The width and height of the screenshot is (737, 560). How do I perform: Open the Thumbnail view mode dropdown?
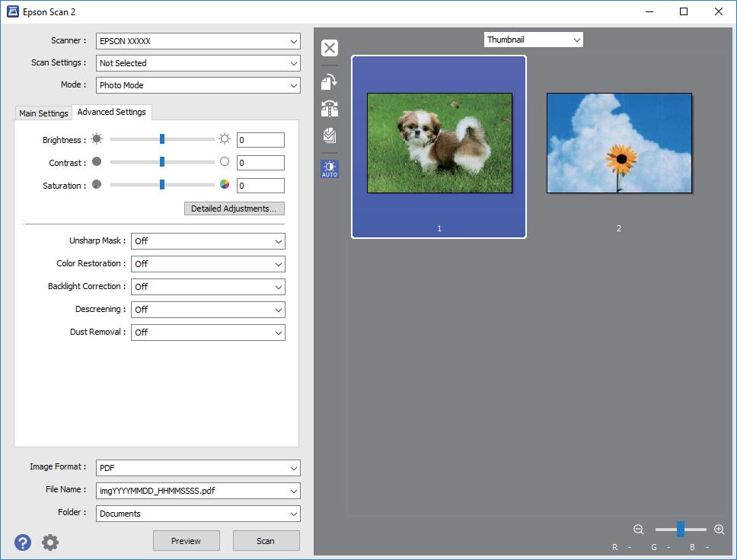534,40
